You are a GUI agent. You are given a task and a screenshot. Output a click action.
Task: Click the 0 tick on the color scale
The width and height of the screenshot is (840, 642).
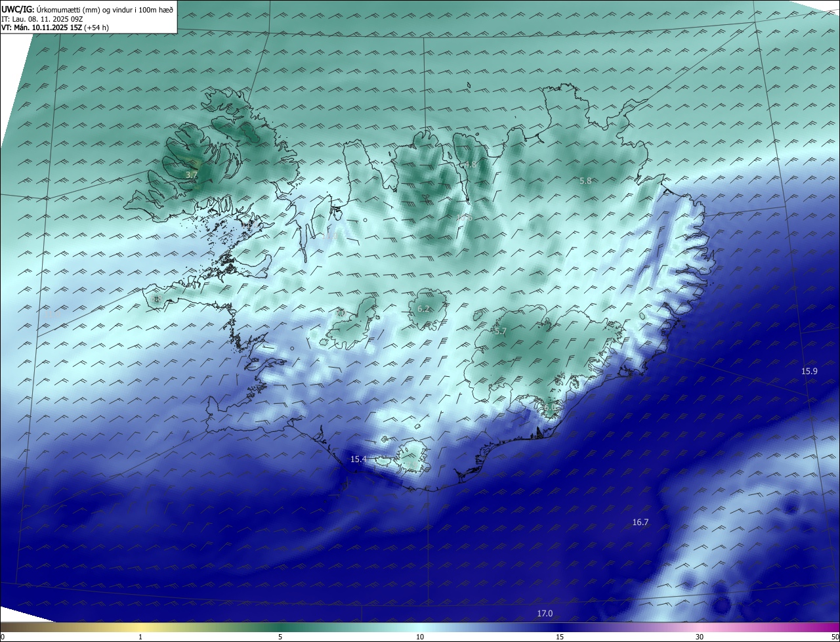pyautogui.click(x=3, y=637)
